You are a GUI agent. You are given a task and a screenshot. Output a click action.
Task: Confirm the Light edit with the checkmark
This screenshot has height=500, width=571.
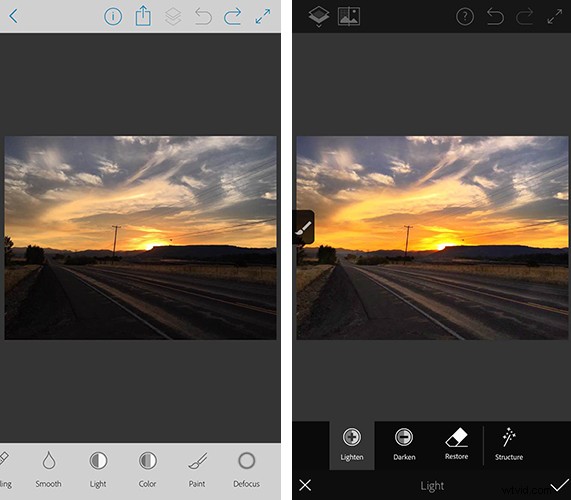pyautogui.click(x=559, y=485)
